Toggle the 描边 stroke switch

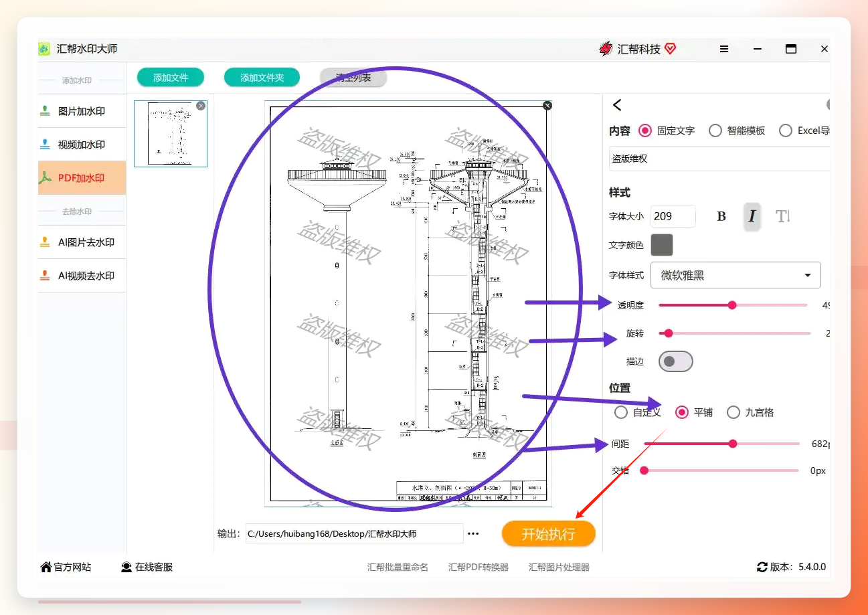(x=676, y=361)
